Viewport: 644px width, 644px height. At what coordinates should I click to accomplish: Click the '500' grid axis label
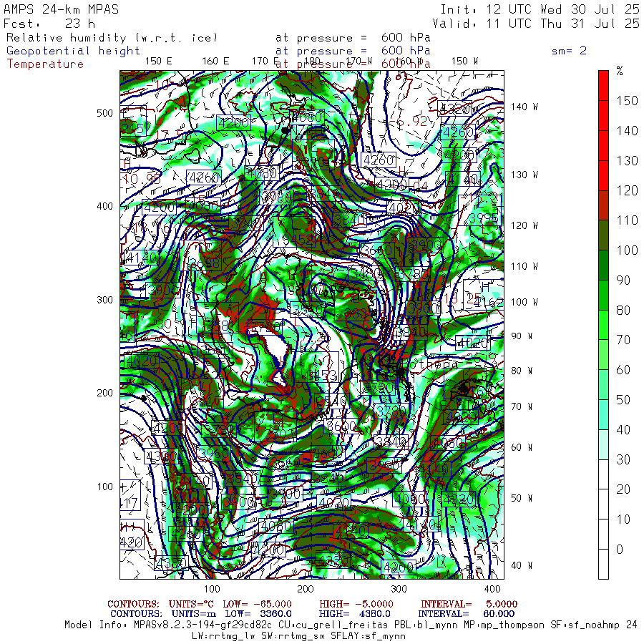pyautogui.click(x=104, y=113)
